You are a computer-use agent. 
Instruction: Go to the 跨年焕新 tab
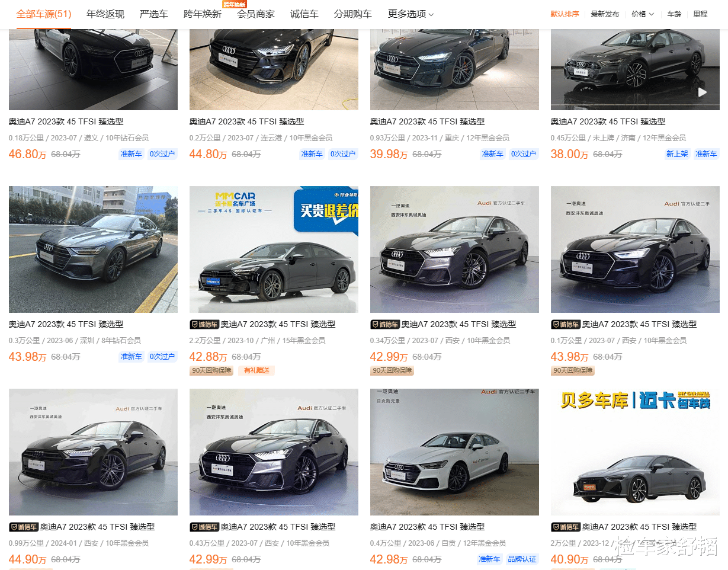(203, 14)
